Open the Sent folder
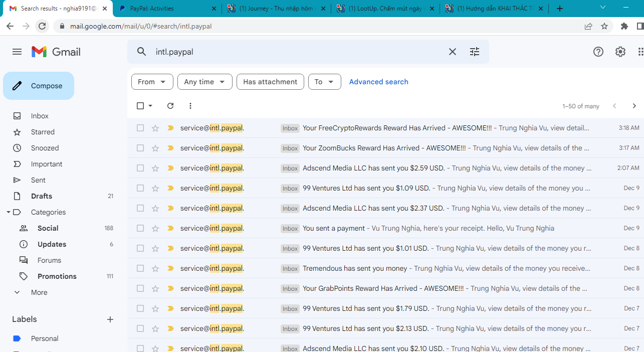The image size is (644, 352). tap(38, 180)
